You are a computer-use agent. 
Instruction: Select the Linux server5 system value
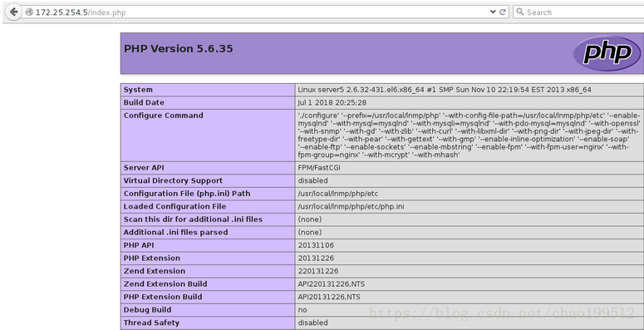click(445, 90)
